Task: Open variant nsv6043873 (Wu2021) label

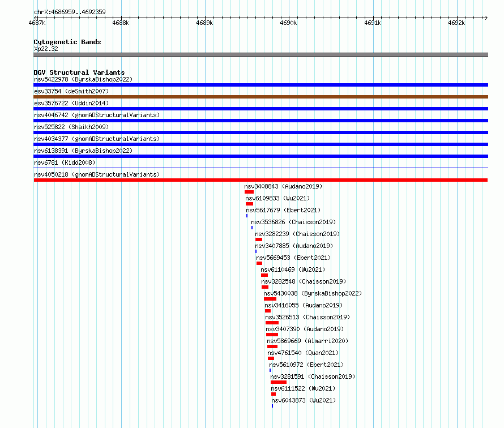Action: tap(304, 400)
